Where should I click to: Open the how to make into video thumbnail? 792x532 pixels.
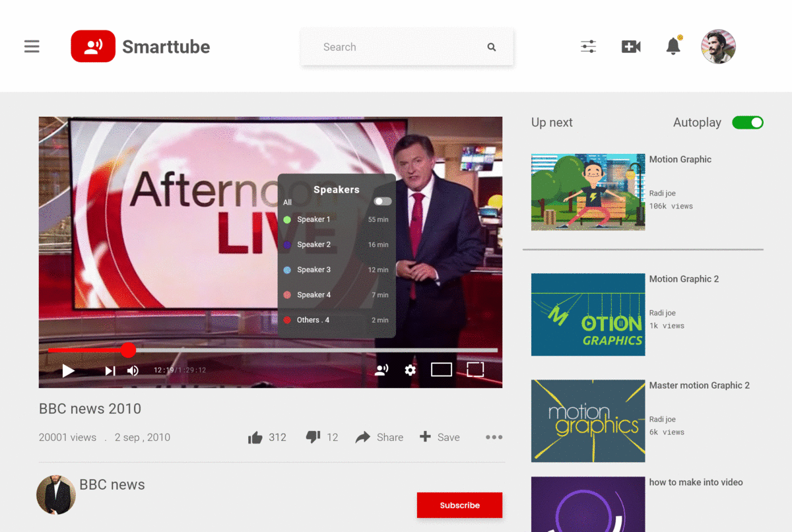[588, 504]
